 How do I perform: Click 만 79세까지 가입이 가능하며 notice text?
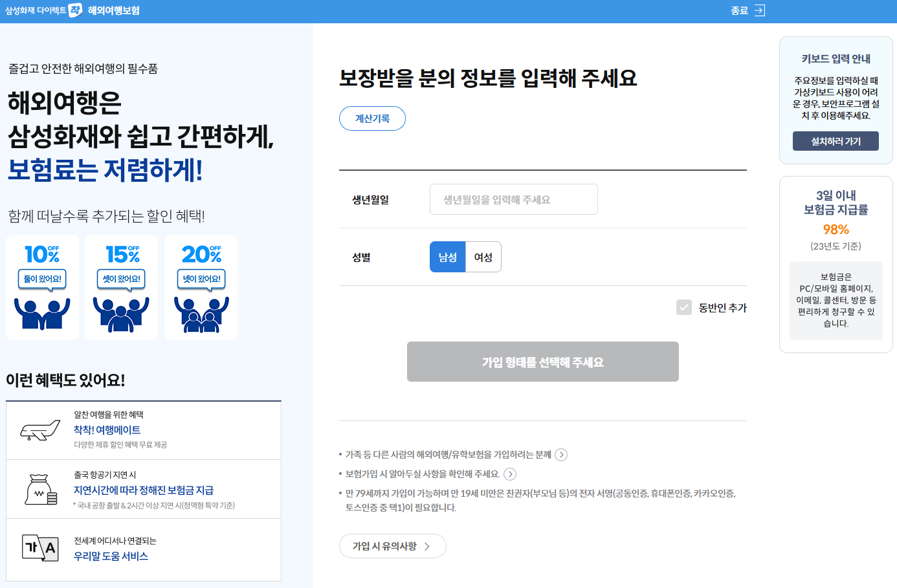[x=540, y=501]
